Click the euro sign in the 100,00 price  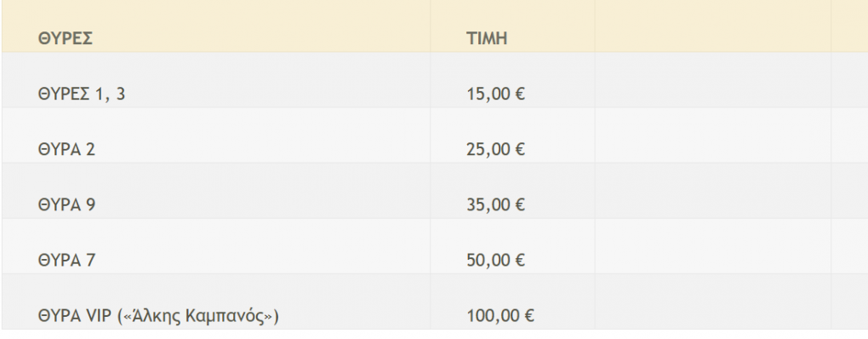coord(528,316)
